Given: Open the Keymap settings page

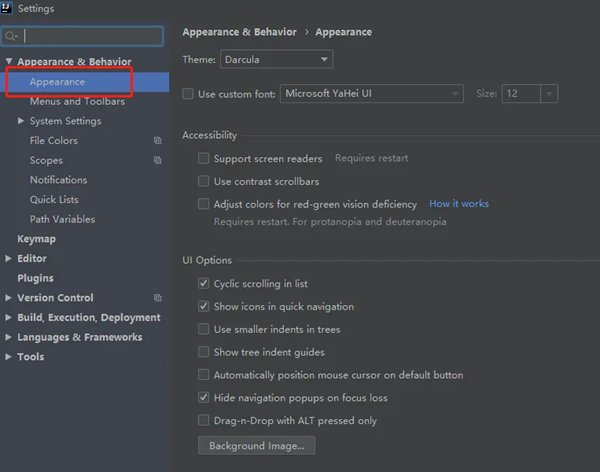Looking at the screenshot, I should click(x=36, y=239).
